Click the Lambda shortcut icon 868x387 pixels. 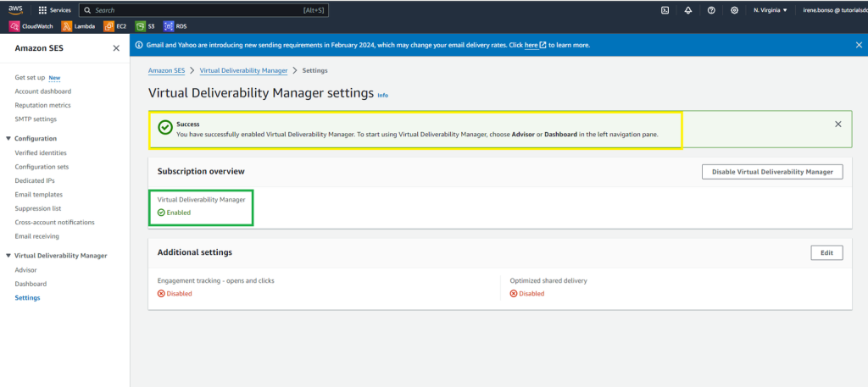(66, 26)
